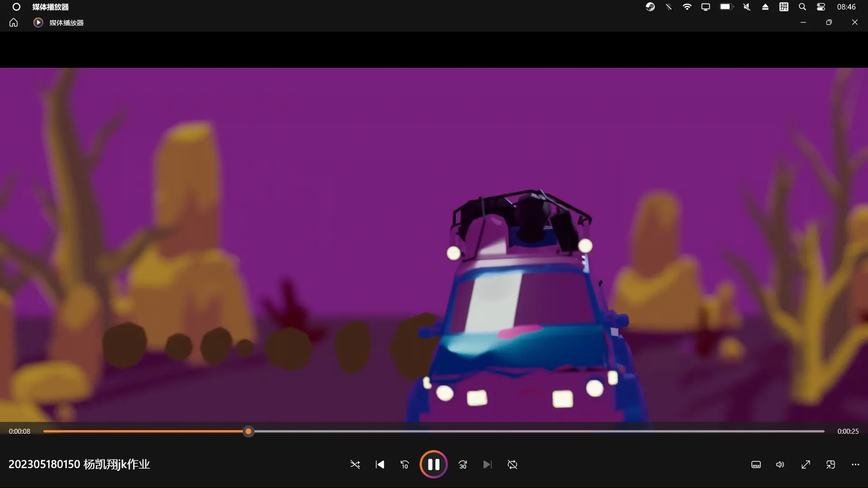Switch to mini player view
The image size is (868, 488).
click(x=830, y=465)
